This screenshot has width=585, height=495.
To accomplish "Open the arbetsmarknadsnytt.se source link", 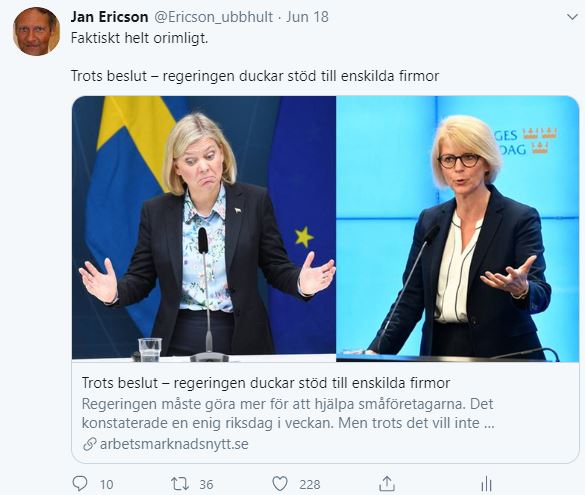I will tap(174, 444).
